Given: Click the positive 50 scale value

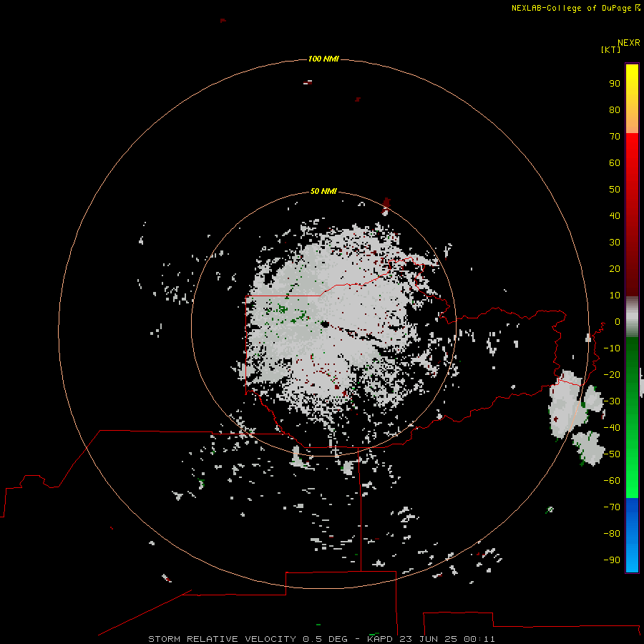Looking at the screenshot, I should [615, 190].
